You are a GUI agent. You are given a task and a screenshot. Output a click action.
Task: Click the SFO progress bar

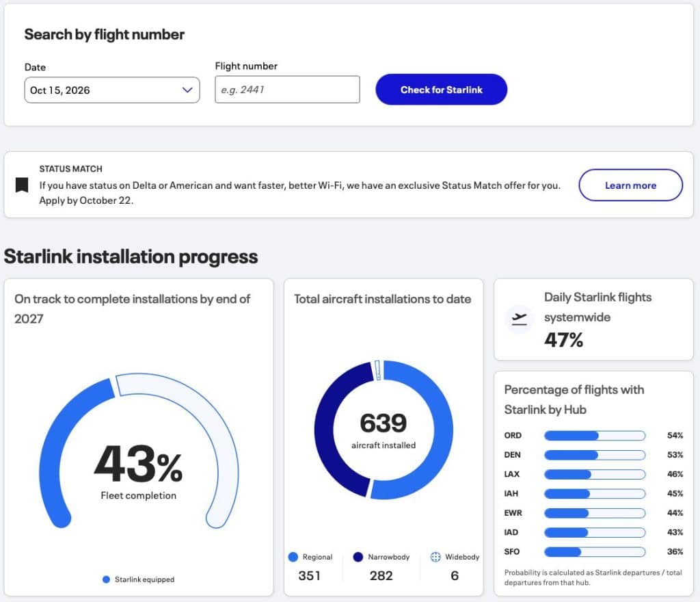click(595, 552)
